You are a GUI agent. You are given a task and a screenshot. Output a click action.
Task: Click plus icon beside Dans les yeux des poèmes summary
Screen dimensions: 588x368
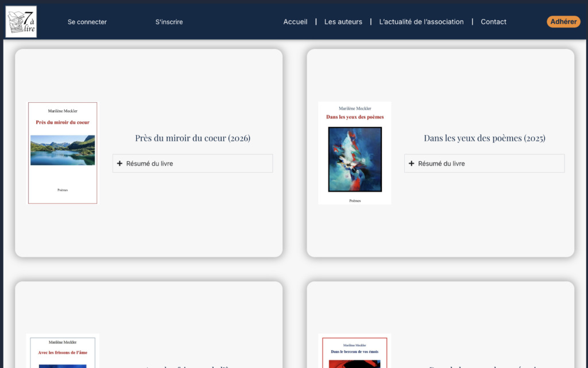pyautogui.click(x=411, y=164)
